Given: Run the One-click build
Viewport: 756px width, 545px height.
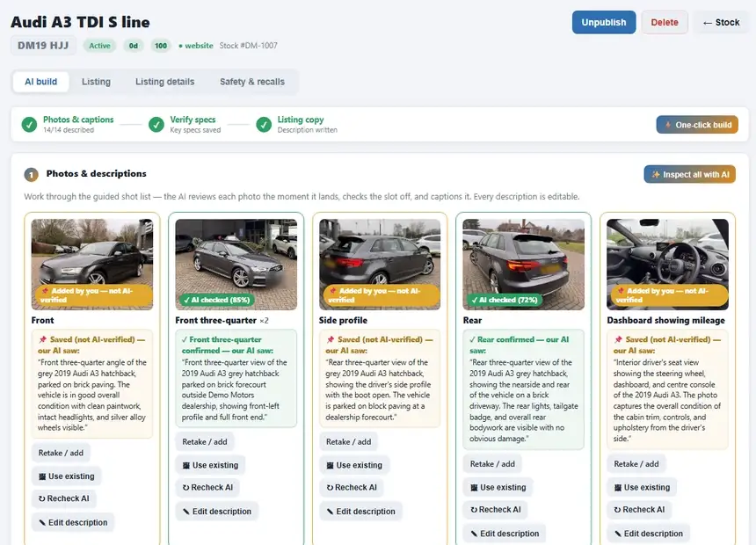Looking at the screenshot, I should tap(697, 125).
